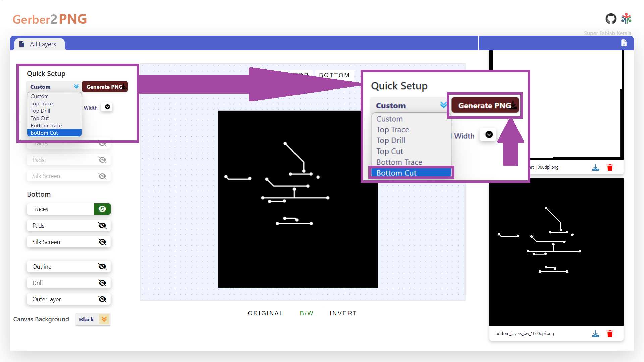
Task: Select the INVERT render mode
Action: click(x=343, y=313)
